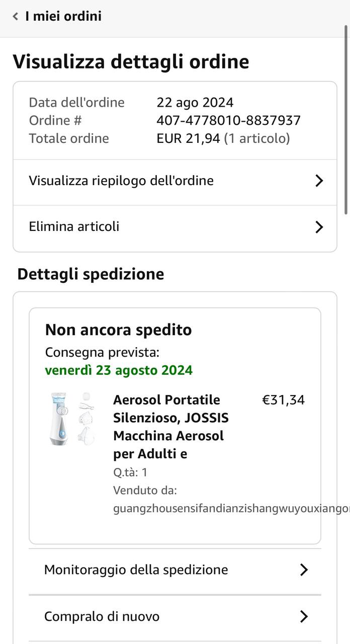The height and width of the screenshot is (644, 350).
Task: Click the Non ancora spedito status heading
Action: pos(119,330)
